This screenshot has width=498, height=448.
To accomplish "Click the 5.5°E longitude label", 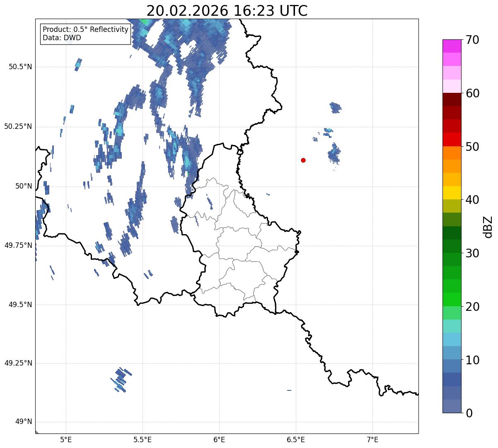I will point(143,440).
